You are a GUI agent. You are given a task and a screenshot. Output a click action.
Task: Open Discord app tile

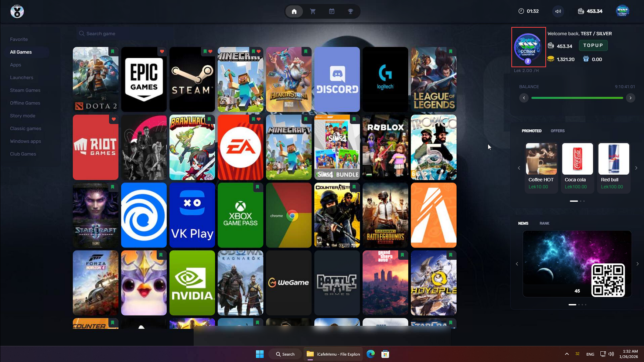337,79
